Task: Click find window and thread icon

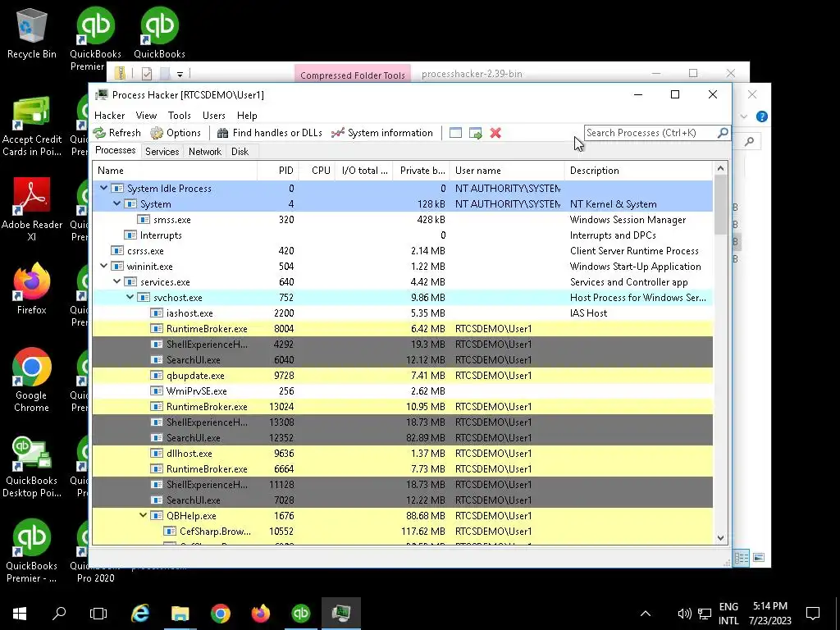Action: pyautogui.click(x=475, y=133)
